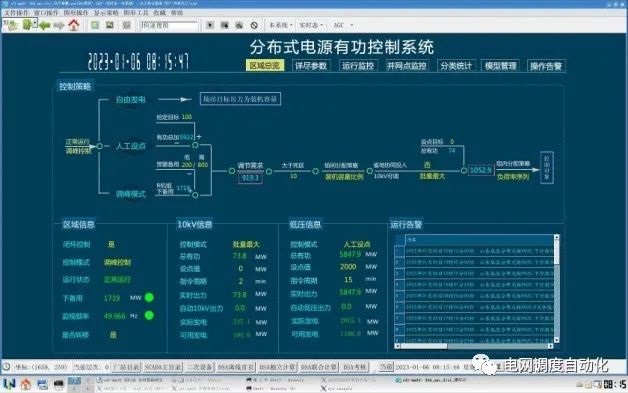
Task: Switch to the 并网点监控 tab
Action: pyautogui.click(x=407, y=66)
